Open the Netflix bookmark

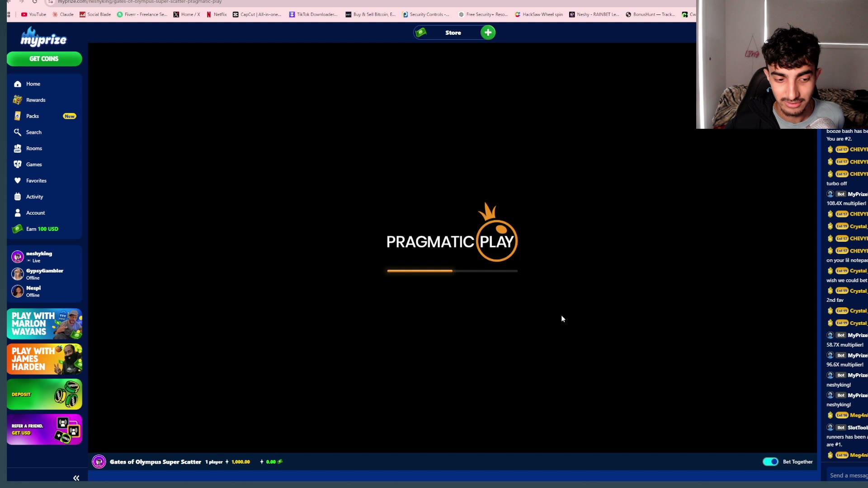(217, 14)
